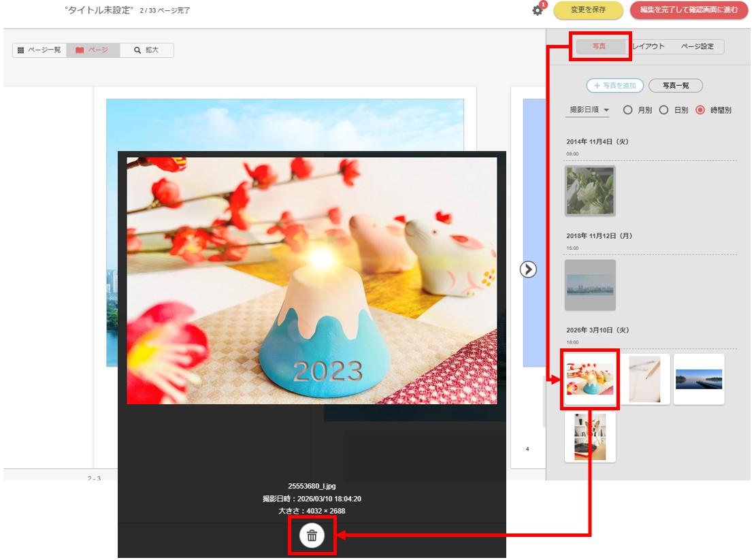Open ページ設定 tab
This screenshot has height=560, width=756.
point(697,46)
